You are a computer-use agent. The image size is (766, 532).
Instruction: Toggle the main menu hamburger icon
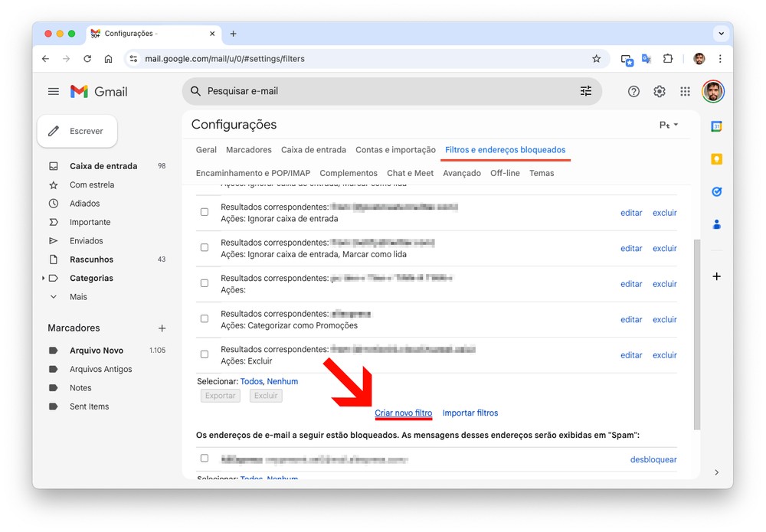54,92
